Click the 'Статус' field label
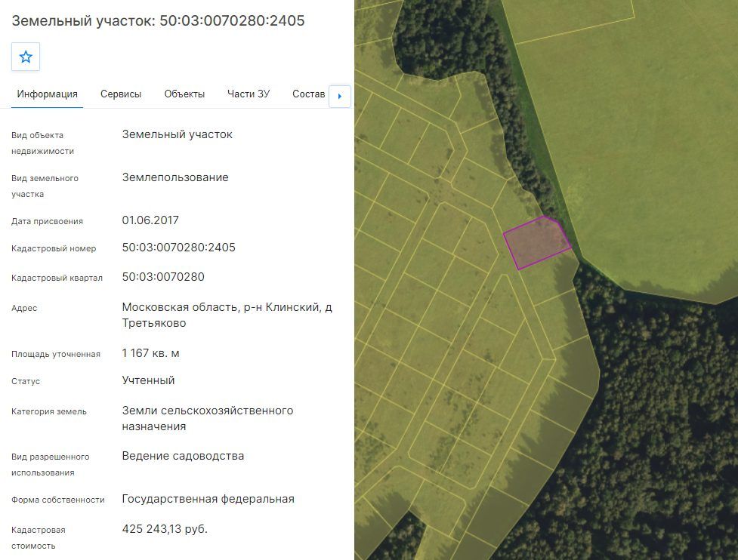738x560 pixels. click(x=26, y=381)
